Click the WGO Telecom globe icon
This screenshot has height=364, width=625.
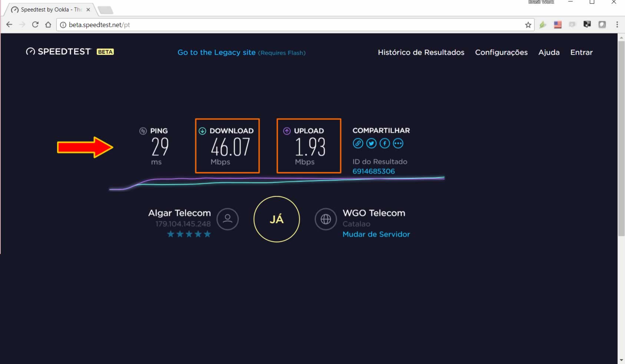325,219
